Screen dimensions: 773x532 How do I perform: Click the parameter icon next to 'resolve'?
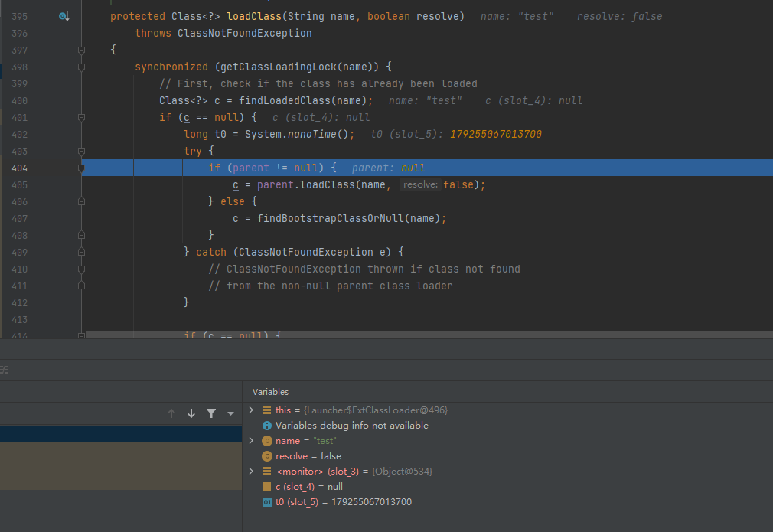266,456
